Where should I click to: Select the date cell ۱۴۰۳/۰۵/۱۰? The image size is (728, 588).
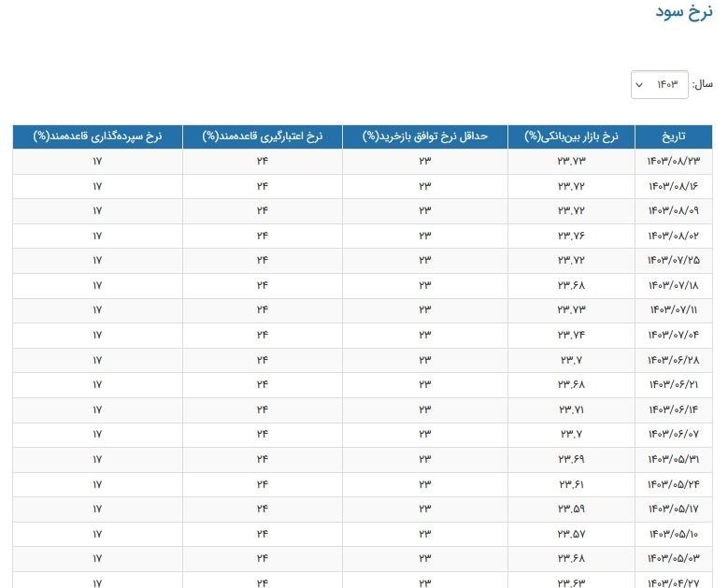673,534
